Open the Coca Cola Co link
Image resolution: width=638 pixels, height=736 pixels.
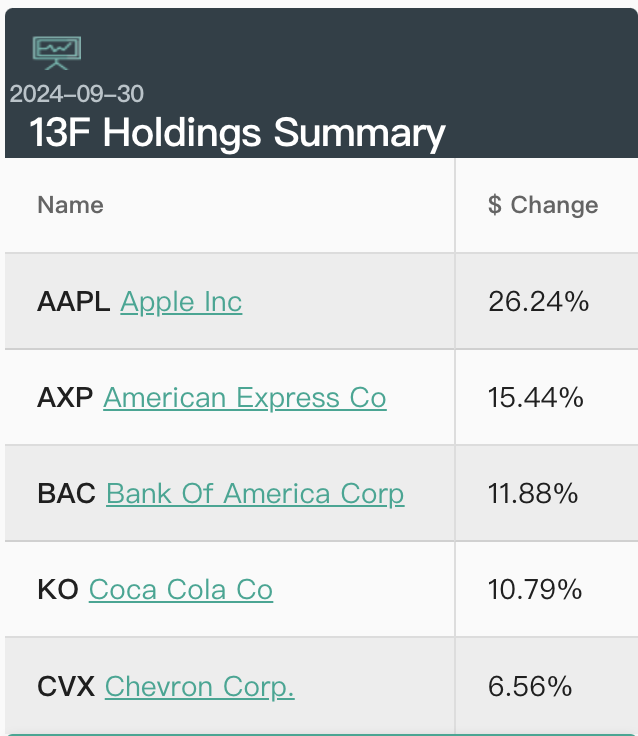click(x=181, y=590)
